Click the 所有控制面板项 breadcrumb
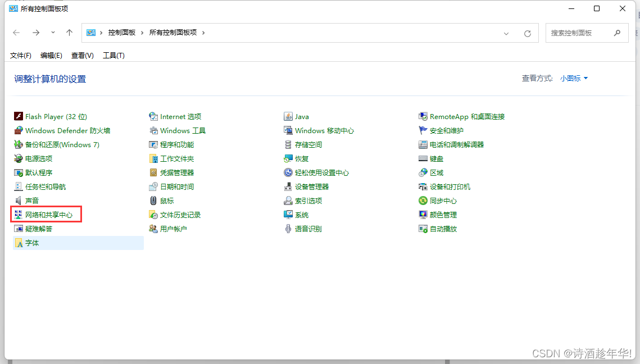Viewport: 640px width, 364px height. pos(173,33)
